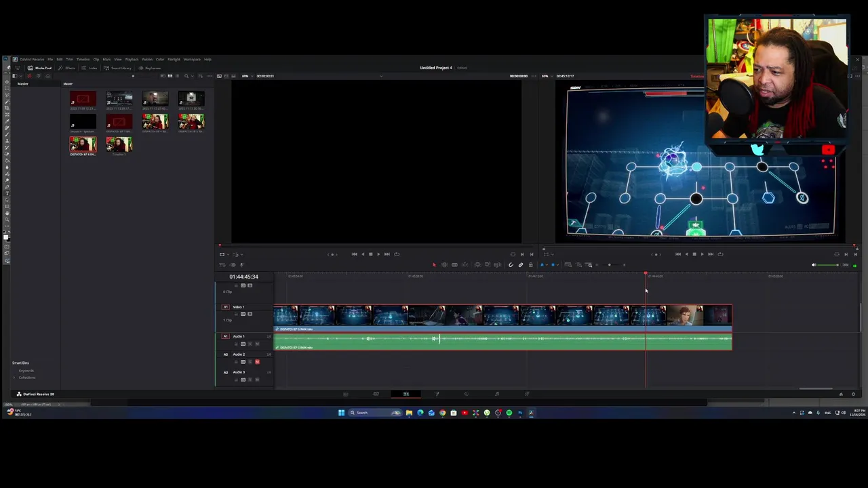Open the Edit page tab
This screenshot has width=868, height=488.
(x=406, y=394)
